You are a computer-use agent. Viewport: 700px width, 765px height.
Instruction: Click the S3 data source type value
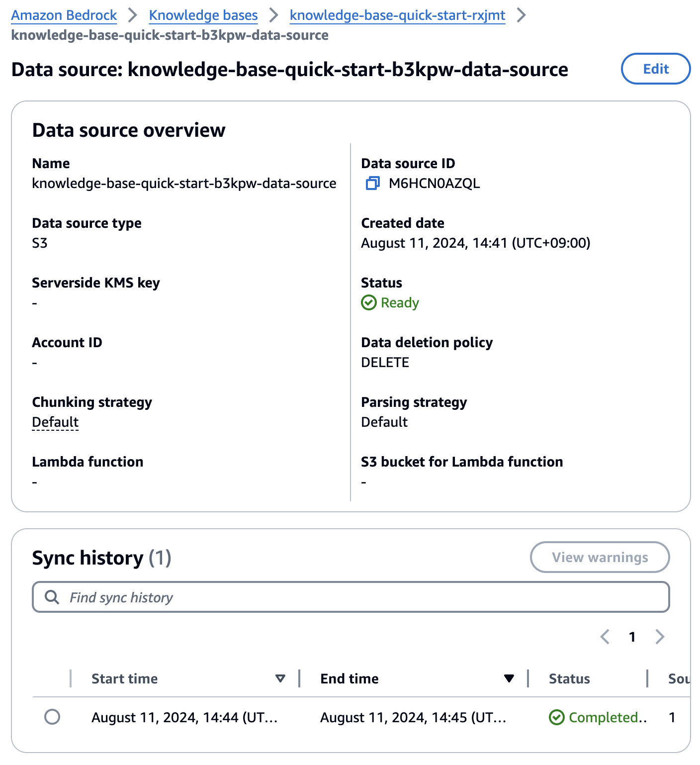[40, 243]
